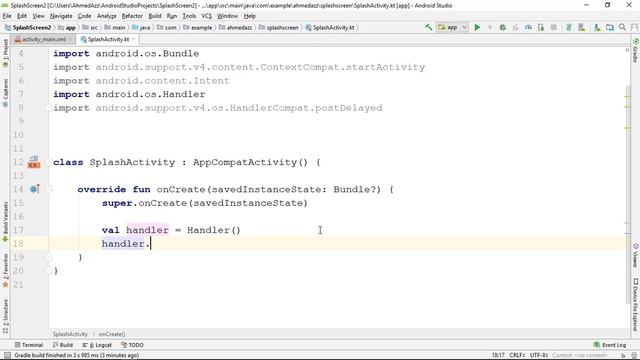The width and height of the screenshot is (640, 360).
Task: Open the SDK Manager icon
Action: pos(597,27)
